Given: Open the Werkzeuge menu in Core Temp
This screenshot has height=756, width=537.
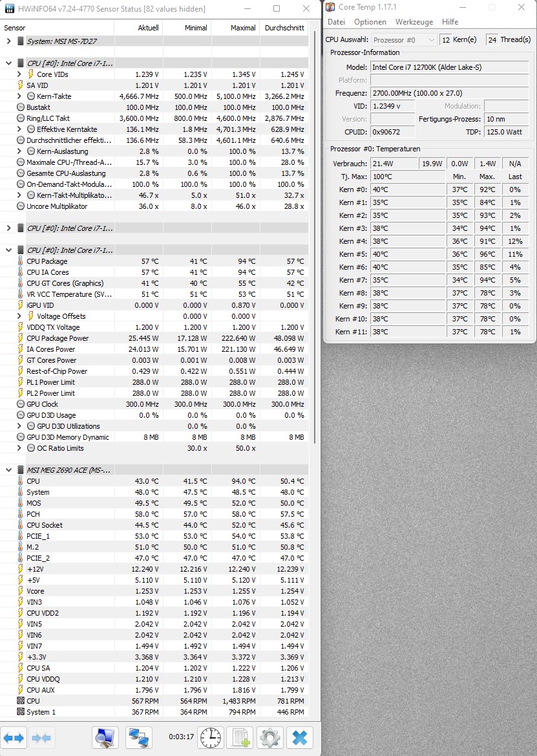Looking at the screenshot, I should point(414,22).
